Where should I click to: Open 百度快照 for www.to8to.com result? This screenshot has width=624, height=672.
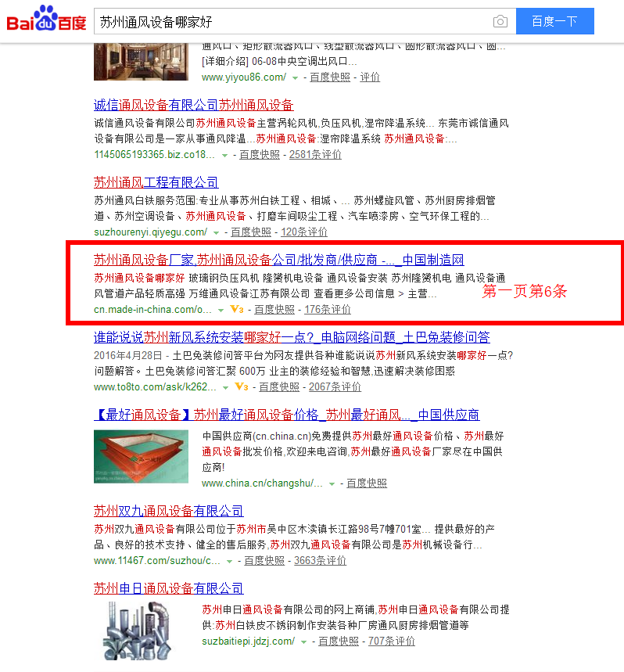(x=279, y=387)
